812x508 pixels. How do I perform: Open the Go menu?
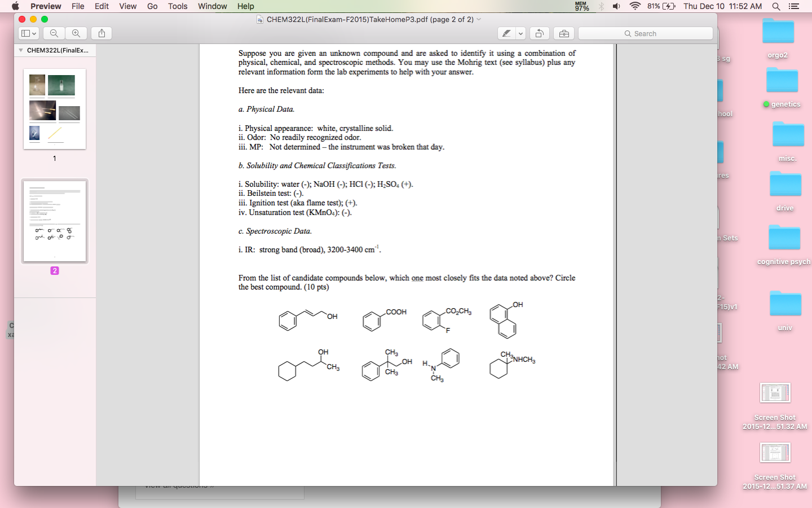(152, 6)
